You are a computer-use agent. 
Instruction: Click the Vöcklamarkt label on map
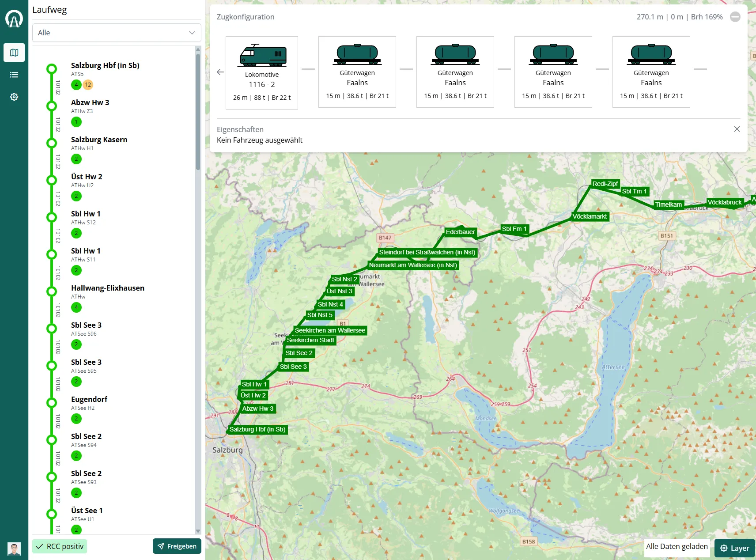pos(590,216)
